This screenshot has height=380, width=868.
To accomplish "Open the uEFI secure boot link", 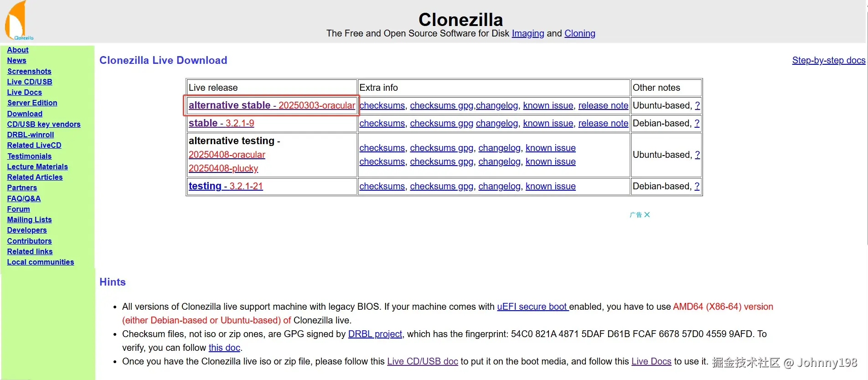I will pos(532,307).
